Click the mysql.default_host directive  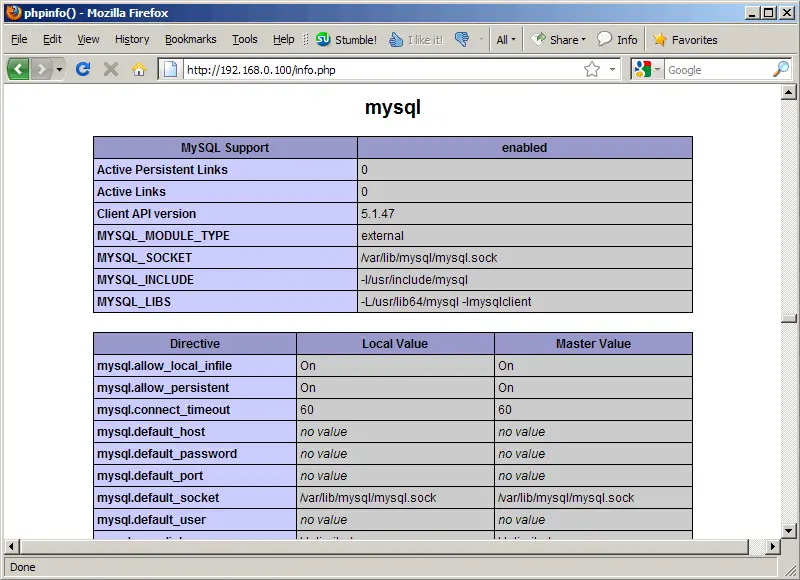coord(151,431)
